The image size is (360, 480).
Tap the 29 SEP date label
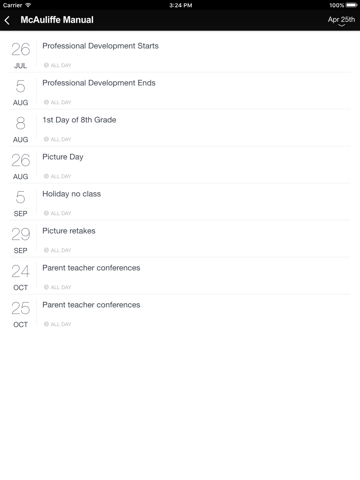click(x=20, y=240)
